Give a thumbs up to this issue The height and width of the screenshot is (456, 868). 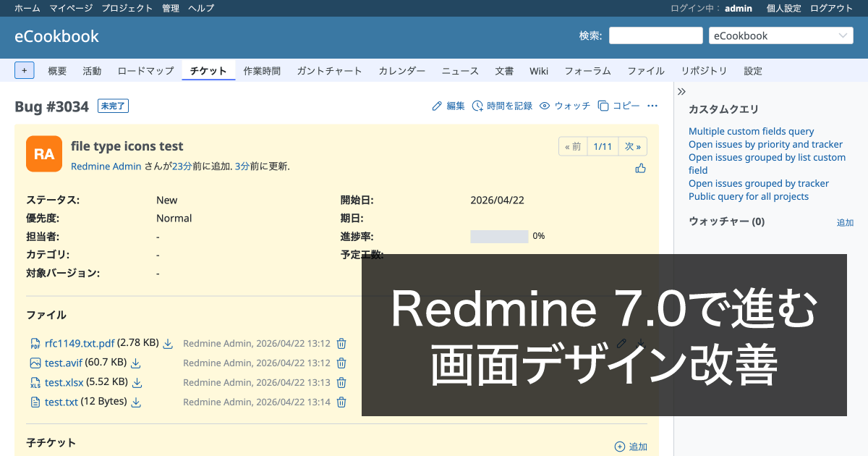pos(640,166)
